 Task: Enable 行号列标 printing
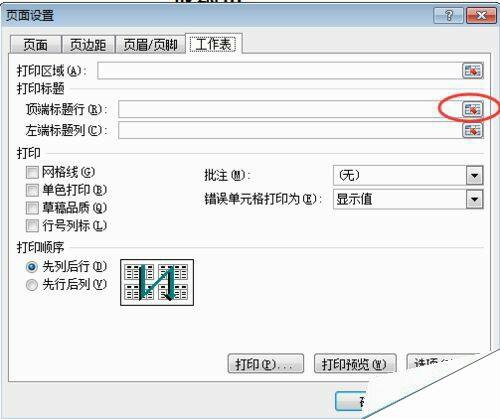(x=32, y=226)
